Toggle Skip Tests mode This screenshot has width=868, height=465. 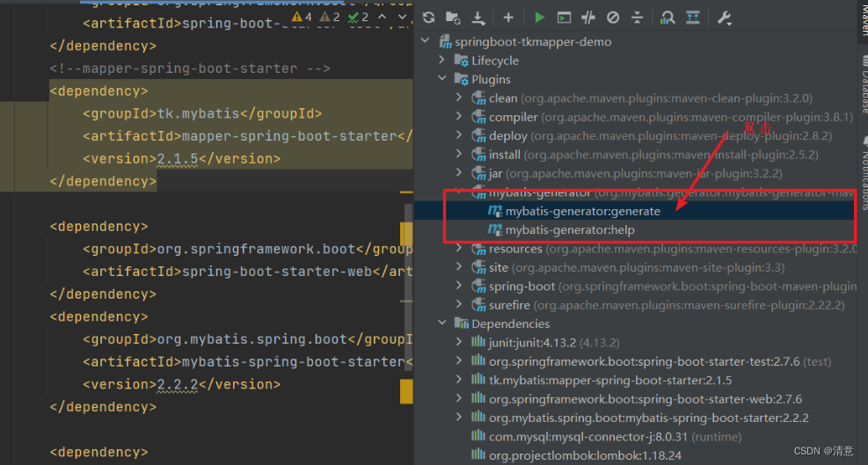[613, 18]
